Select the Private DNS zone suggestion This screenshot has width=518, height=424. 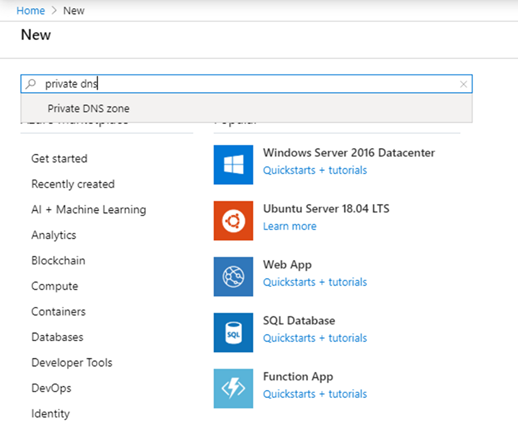[x=246, y=108]
